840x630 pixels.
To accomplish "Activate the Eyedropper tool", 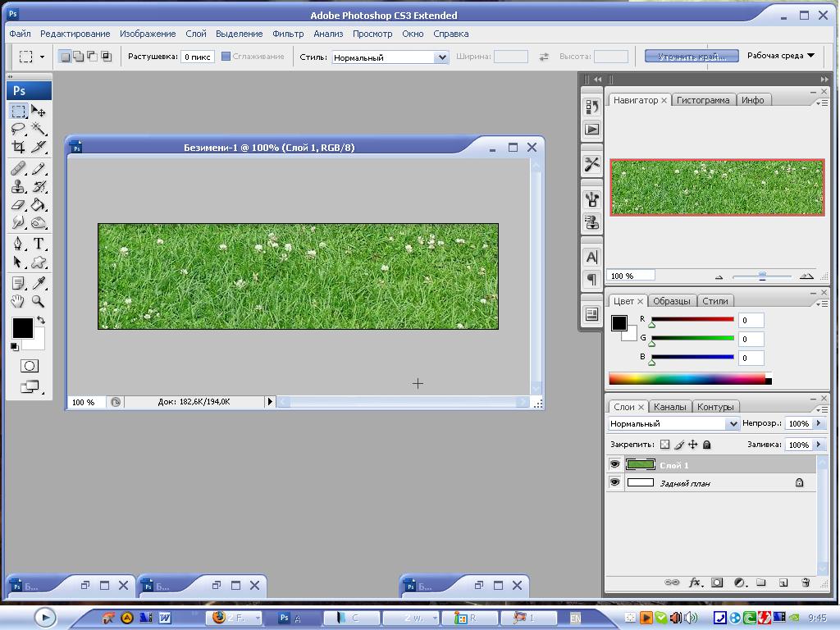I will pos(39,284).
